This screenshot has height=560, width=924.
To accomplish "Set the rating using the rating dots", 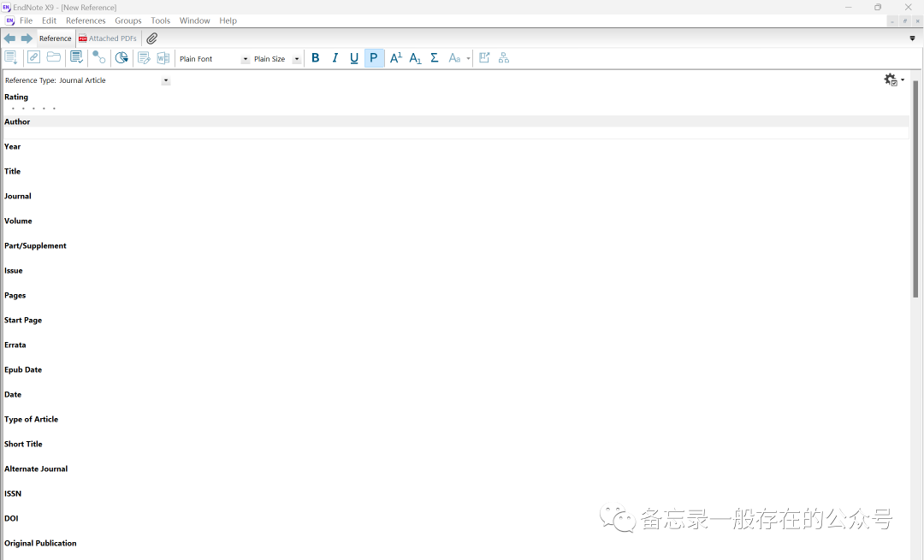I will coord(33,109).
